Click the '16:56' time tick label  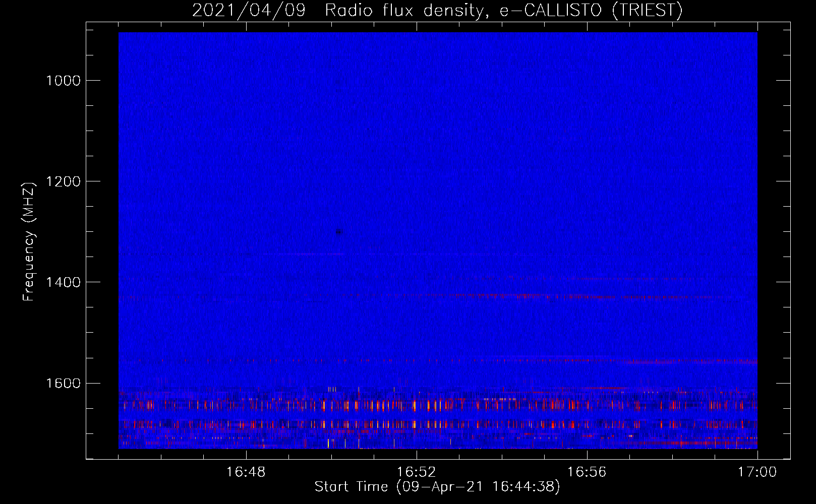(x=587, y=472)
